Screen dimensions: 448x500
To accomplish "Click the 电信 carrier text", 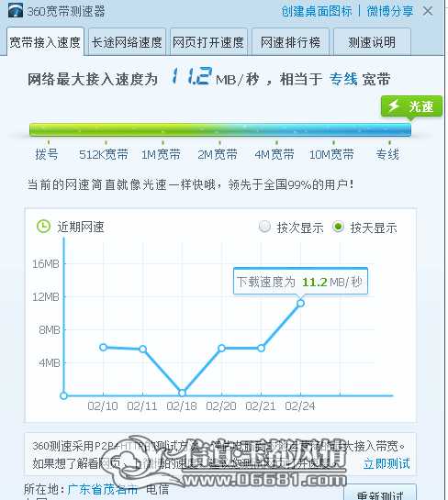I will coord(157,489).
